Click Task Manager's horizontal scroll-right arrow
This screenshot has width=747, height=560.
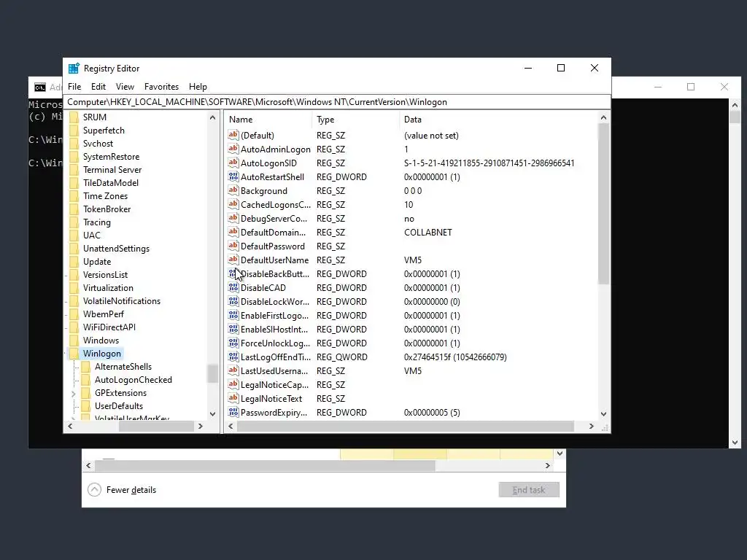pyautogui.click(x=547, y=465)
